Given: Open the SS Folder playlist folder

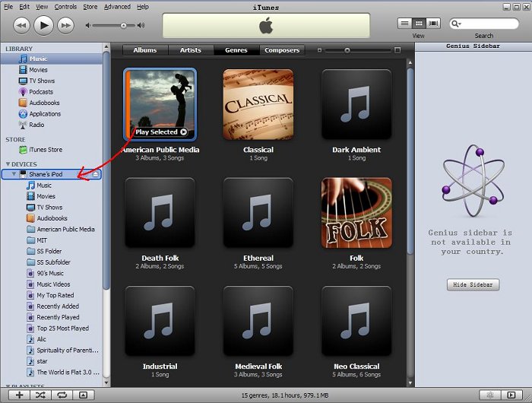Looking at the screenshot, I should 52,251.
